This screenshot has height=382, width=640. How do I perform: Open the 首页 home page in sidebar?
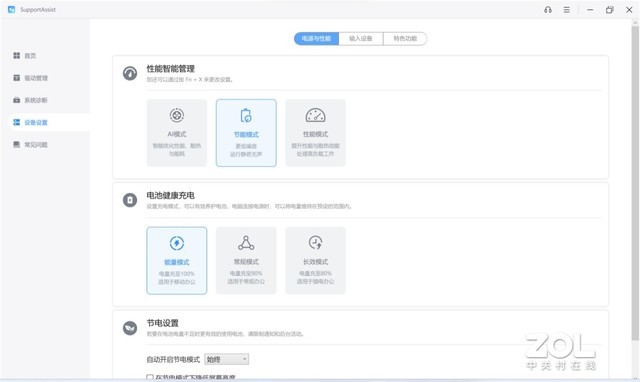point(24,56)
